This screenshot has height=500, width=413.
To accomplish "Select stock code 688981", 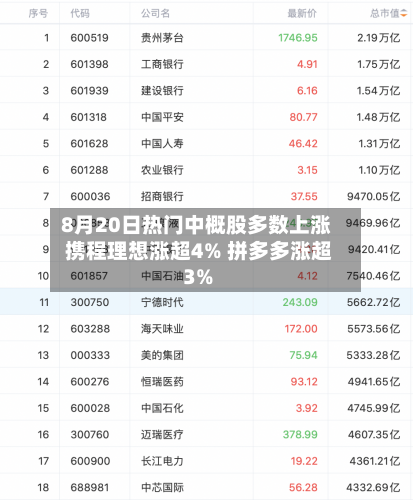I will [x=90, y=488].
